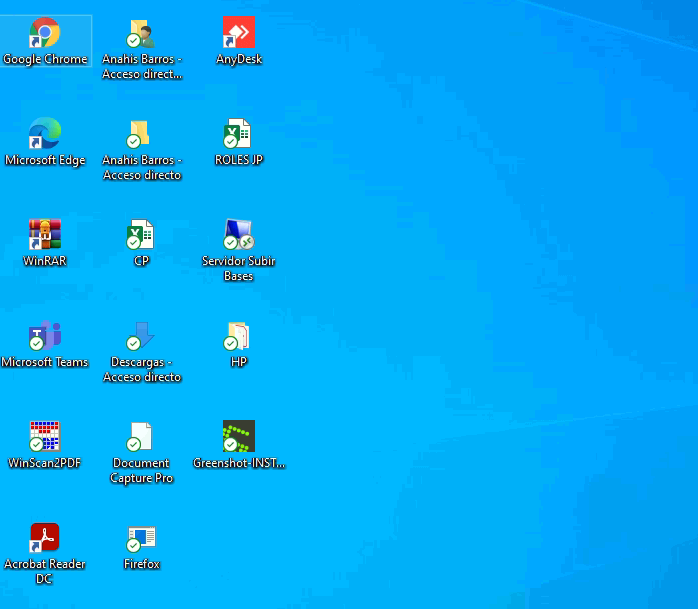Click the 'HP' folder label
This screenshot has height=609, width=698.
point(239,361)
